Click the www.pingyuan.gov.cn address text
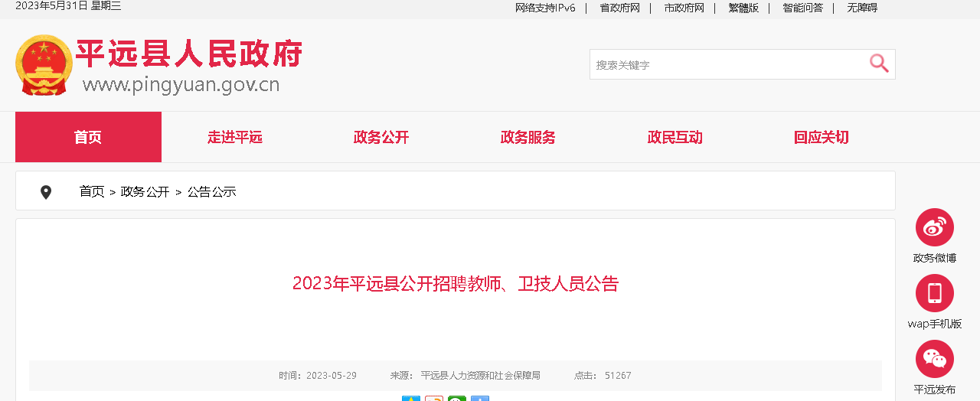 [181, 84]
